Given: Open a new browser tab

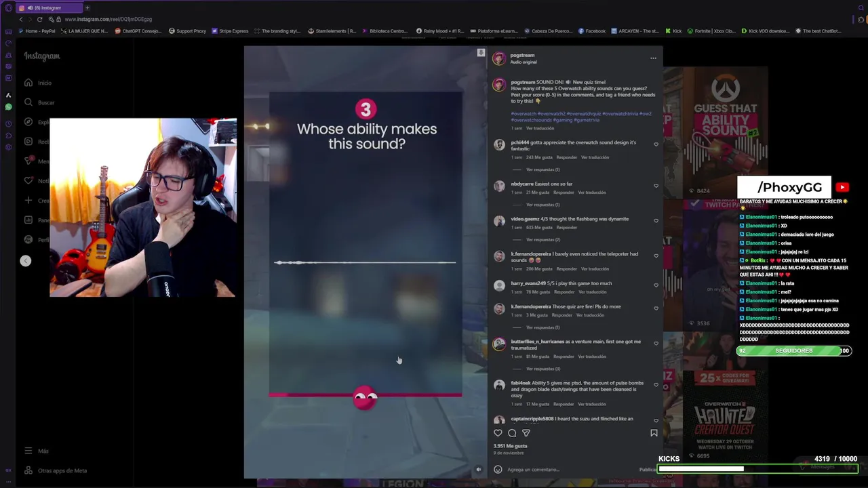Looking at the screenshot, I should (87, 7).
